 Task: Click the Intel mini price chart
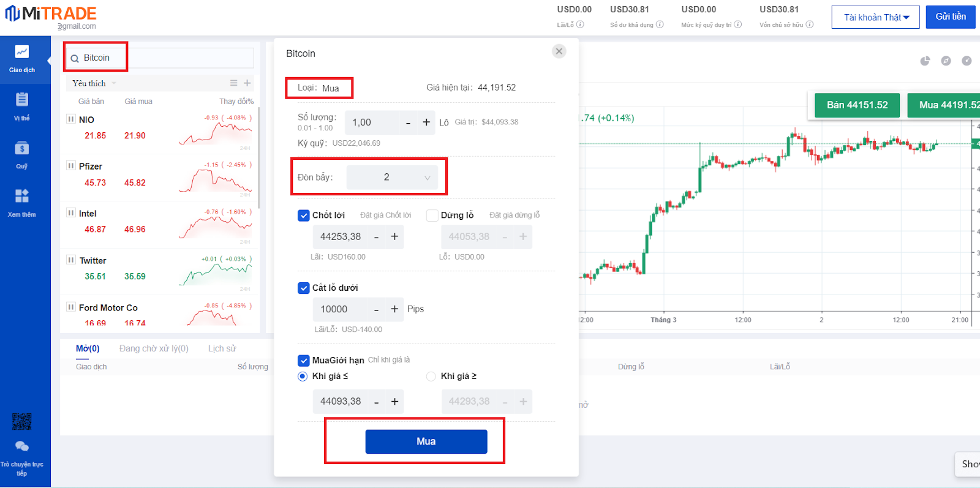point(215,228)
